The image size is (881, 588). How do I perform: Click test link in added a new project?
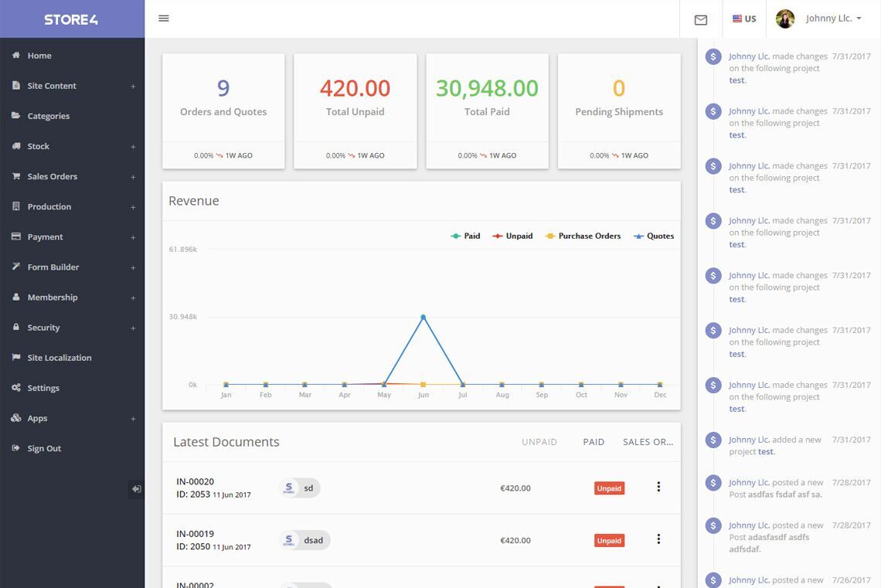pos(765,452)
